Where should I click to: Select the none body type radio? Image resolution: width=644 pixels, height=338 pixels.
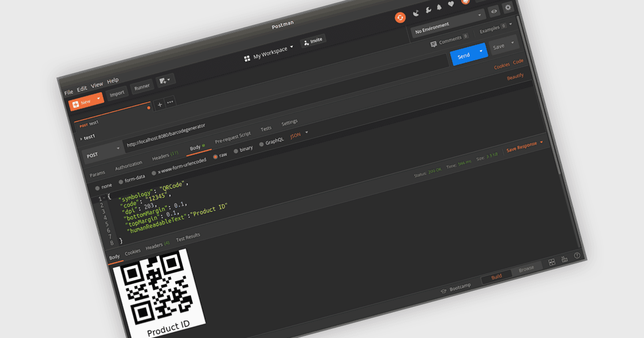click(97, 188)
